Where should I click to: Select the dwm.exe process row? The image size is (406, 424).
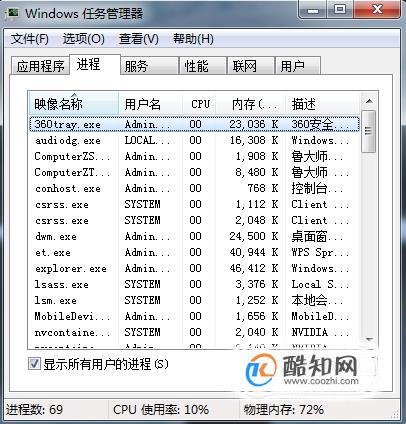pos(194,236)
